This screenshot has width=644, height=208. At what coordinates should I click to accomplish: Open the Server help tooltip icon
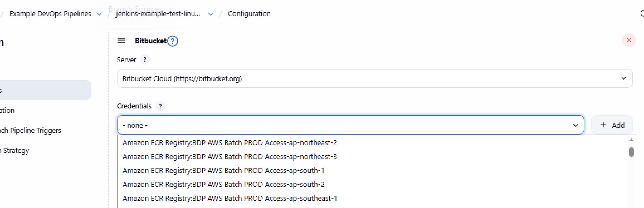tap(145, 60)
